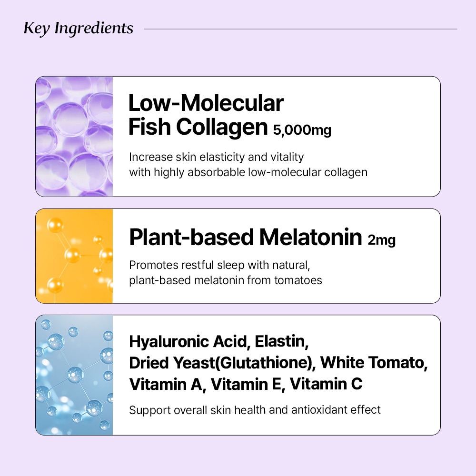Choose the Vitamin C ingredient
The image size is (476, 476).
click(326, 384)
